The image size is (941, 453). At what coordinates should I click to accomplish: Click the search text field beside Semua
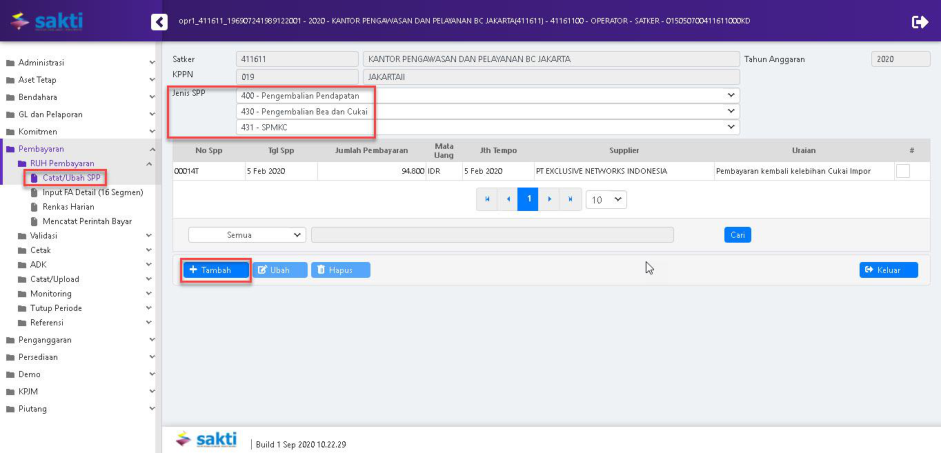click(492, 235)
